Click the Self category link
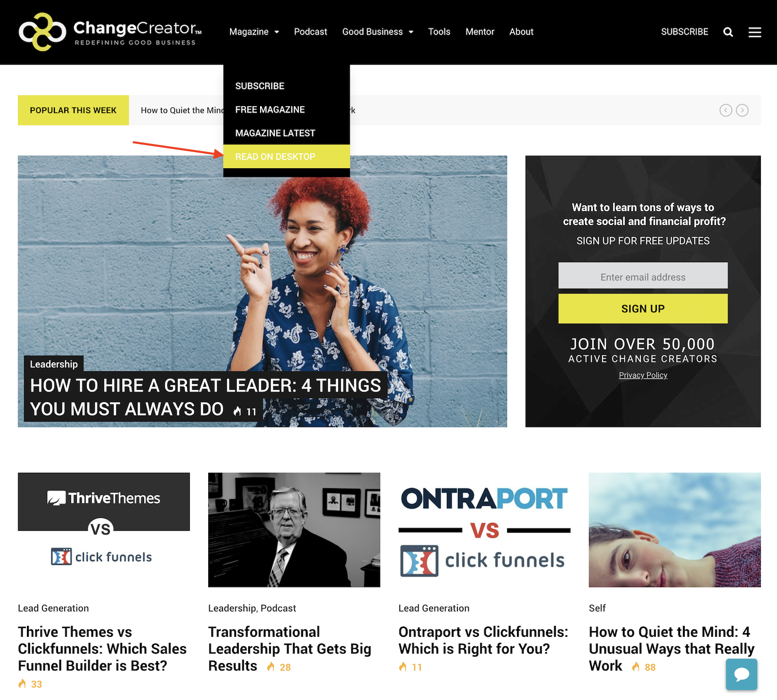 click(x=597, y=608)
